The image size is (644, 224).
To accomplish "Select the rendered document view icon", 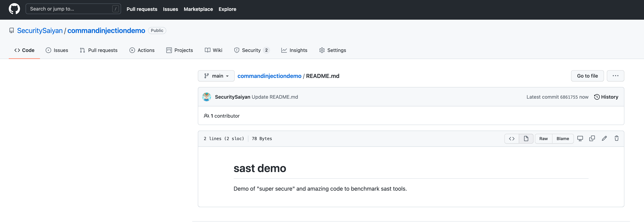I will [x=526, y=138].
